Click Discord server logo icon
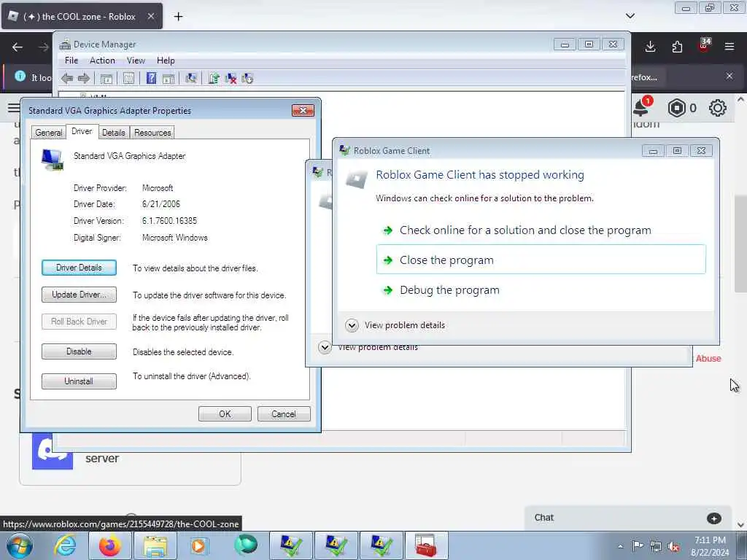747x560 pixels. 53,451
